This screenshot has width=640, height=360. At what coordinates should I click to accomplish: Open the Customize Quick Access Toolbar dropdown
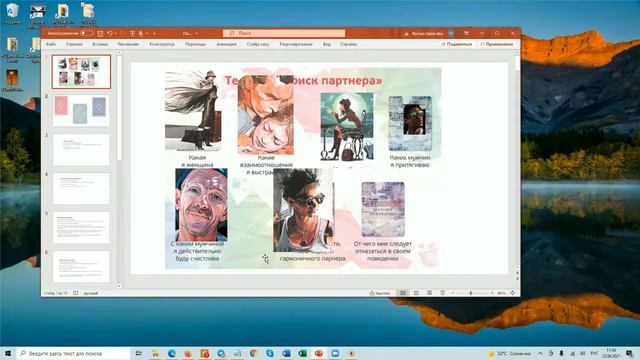[x=154, y=33]
